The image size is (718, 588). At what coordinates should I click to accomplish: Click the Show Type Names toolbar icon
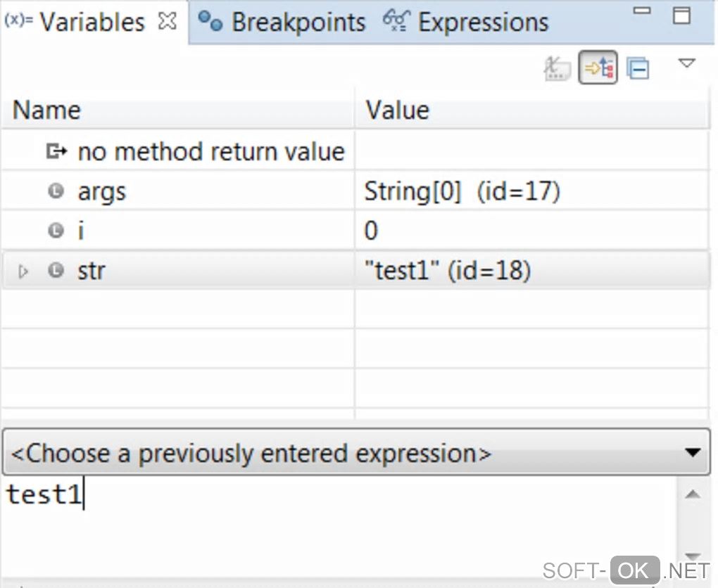click(x=558, y=68)
